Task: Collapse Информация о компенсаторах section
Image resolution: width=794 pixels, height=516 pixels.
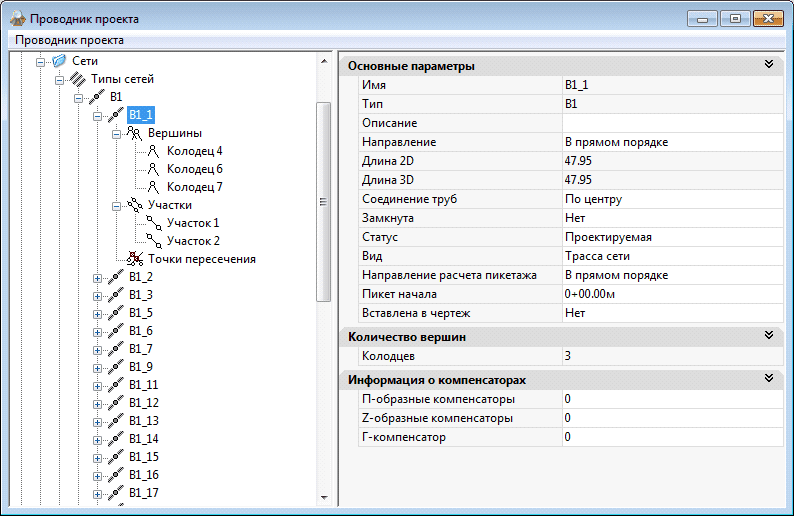Action: [769, 378]
